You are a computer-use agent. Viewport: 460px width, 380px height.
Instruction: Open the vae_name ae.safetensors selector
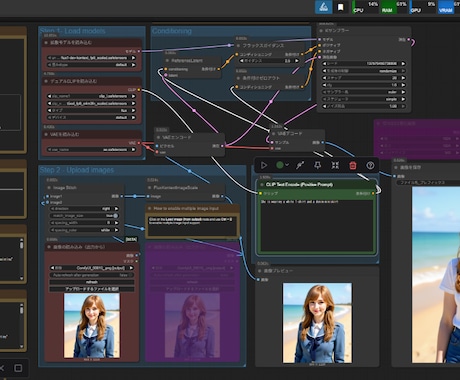pyautogui.click(x=91, y=150)
